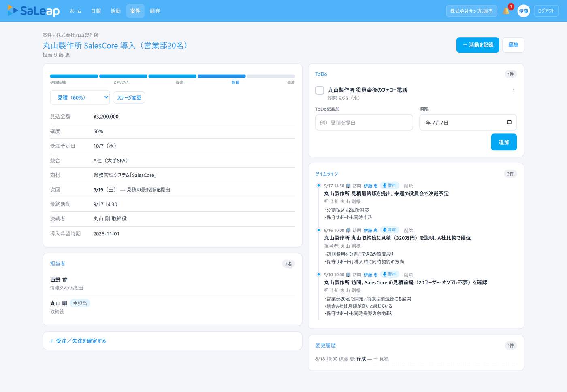
Task: Click the ステージ変更 button
Action: (129, 97)
